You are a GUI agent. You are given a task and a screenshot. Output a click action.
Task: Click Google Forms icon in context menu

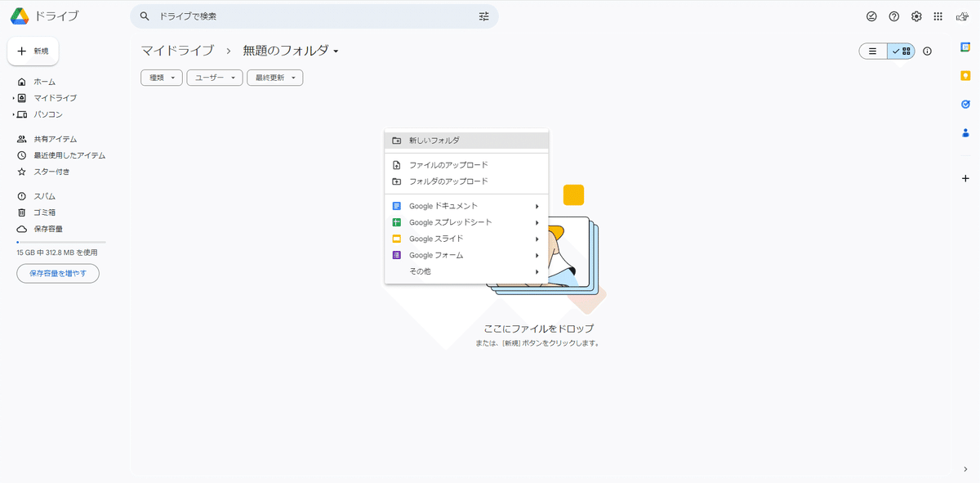pyautogui.click(x=396, y=255)
